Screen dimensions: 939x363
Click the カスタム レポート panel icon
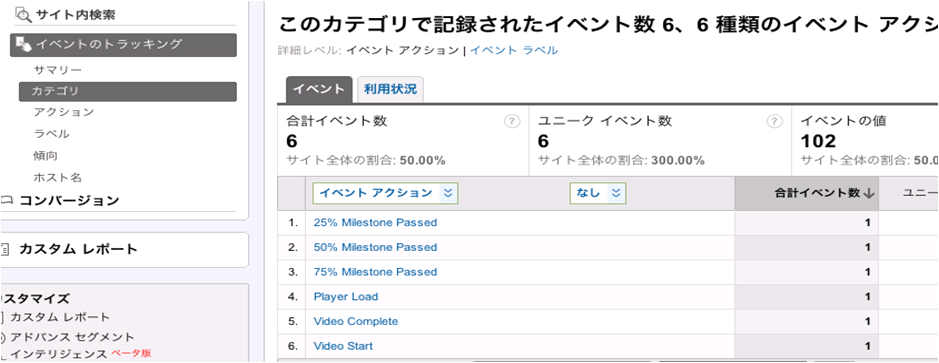click(6, 249)
